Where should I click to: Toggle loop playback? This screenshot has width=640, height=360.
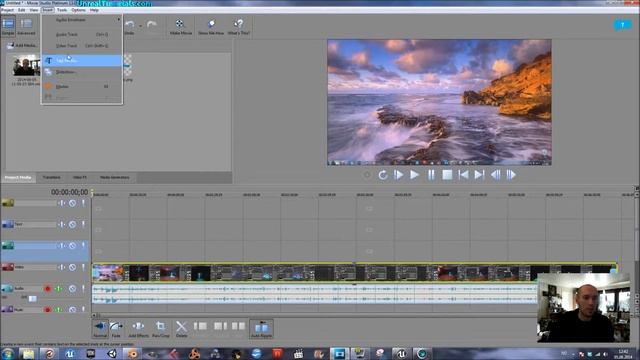(382, 175)
